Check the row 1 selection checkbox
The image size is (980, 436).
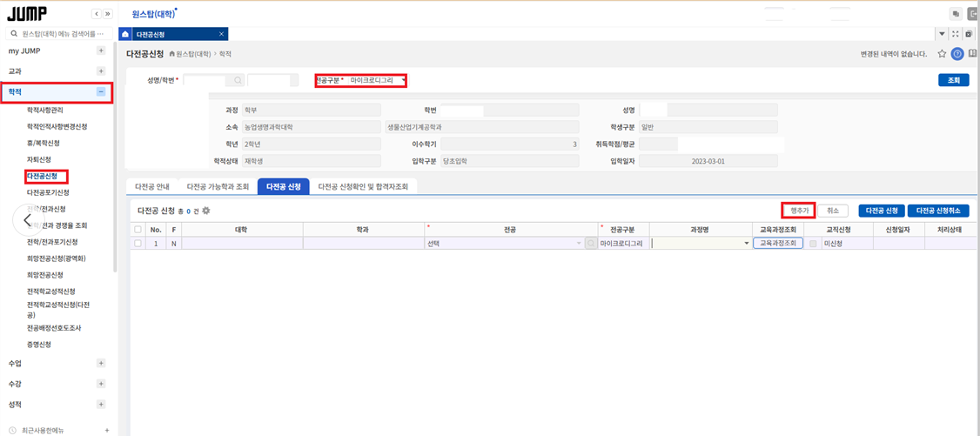pos(138,244)
